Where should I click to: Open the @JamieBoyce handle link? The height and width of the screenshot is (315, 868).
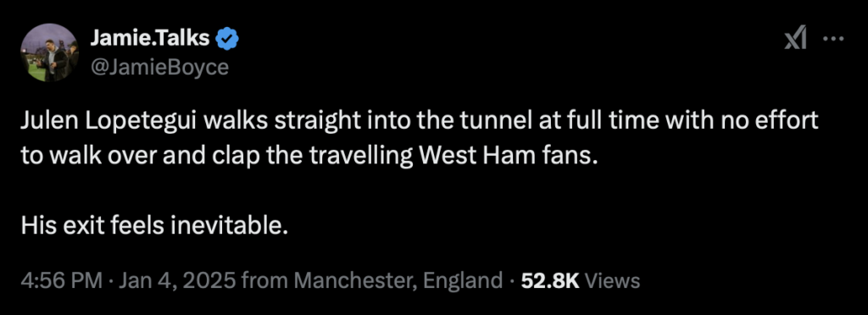click(159, 66)
